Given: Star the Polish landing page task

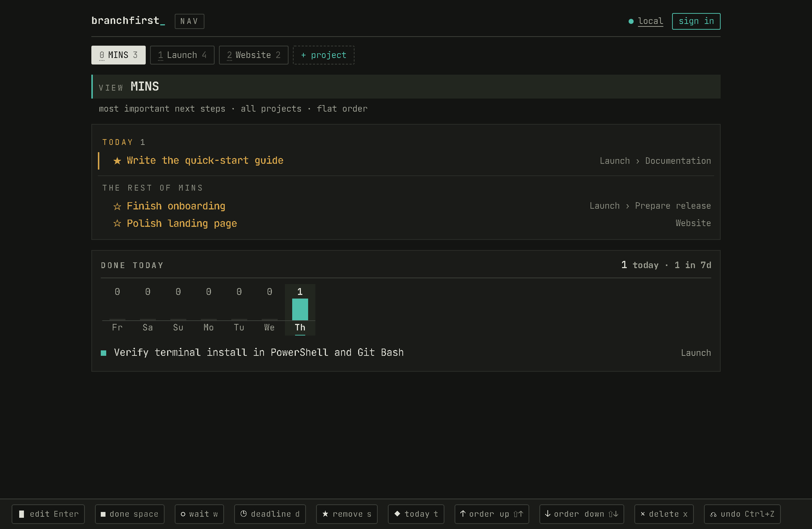Looking at the screenshot, I should point(117,224).
